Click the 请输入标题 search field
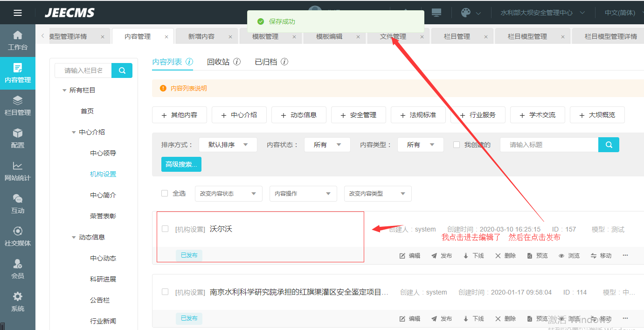The height and width of the screenshot is (330, 644). (549, 145)
